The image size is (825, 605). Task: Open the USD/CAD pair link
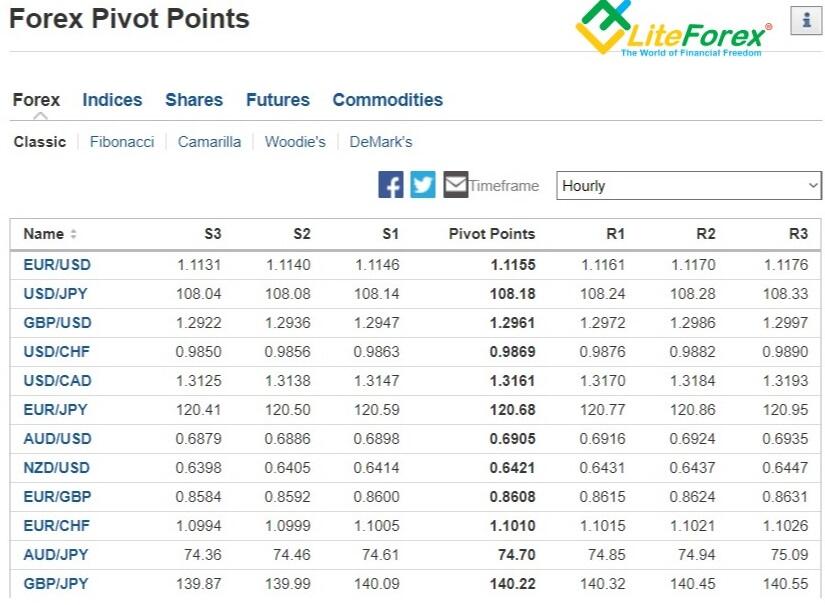point(57,380)
